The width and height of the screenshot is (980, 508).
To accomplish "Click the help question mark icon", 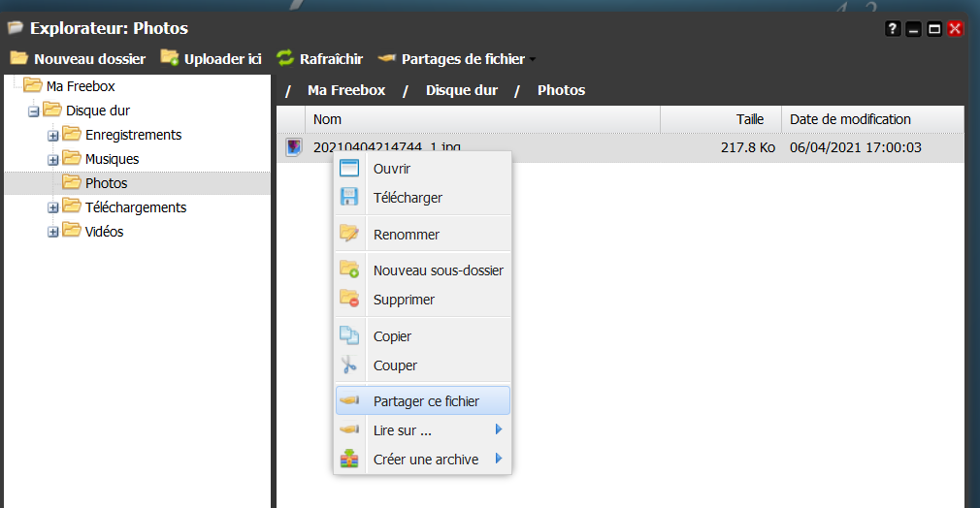I will point(893,29).
